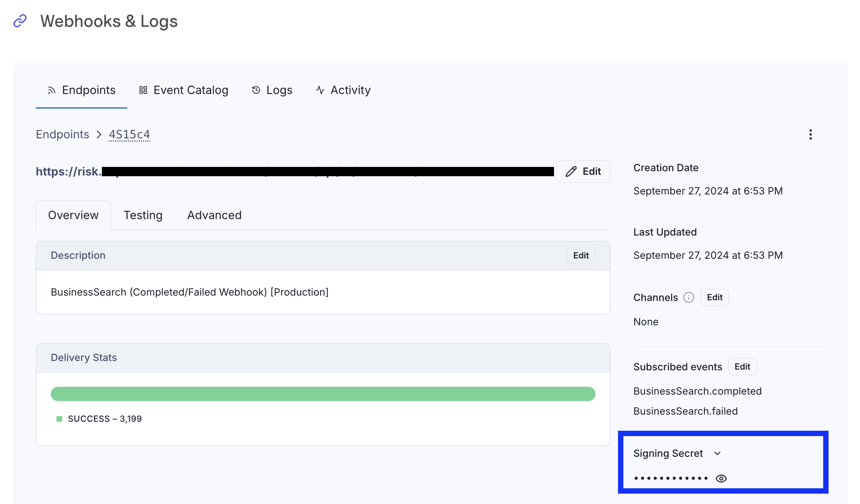Click the 4S15c4 endpoint ID
Screen dimensions: 860x504
pyautogui.click(x=129, y=134)
